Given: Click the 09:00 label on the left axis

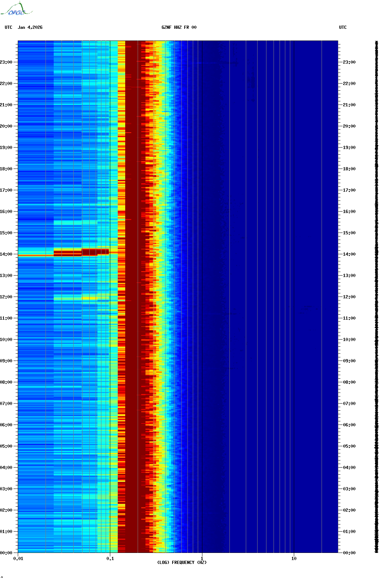Looking at the screenshot, I should tap(6, 361).
